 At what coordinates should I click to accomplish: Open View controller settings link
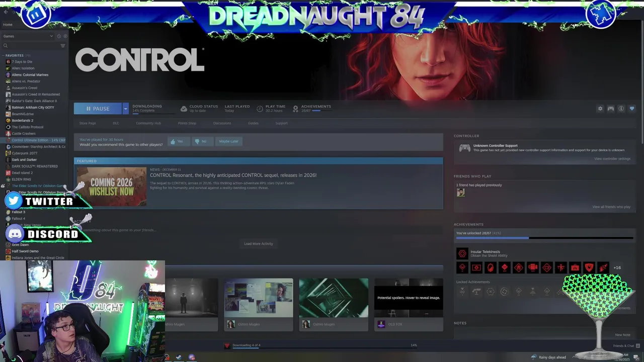(x=612, y=159)
